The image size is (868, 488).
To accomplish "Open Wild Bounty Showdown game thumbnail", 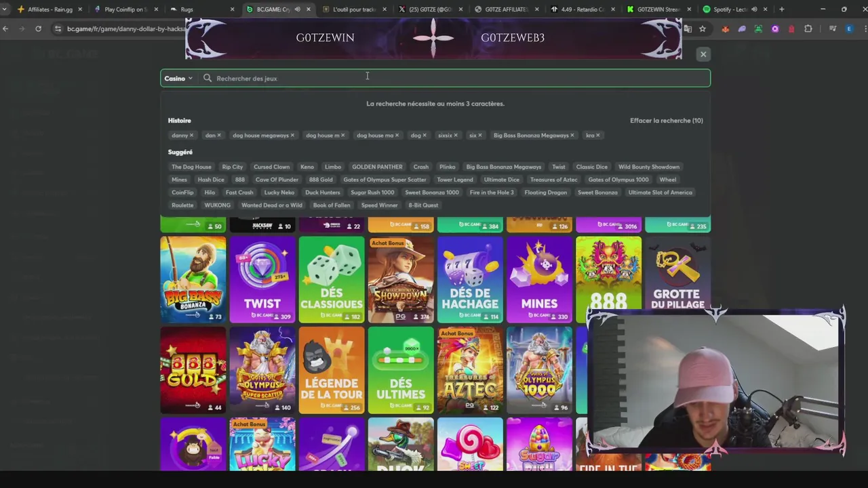I will (401, 279).
